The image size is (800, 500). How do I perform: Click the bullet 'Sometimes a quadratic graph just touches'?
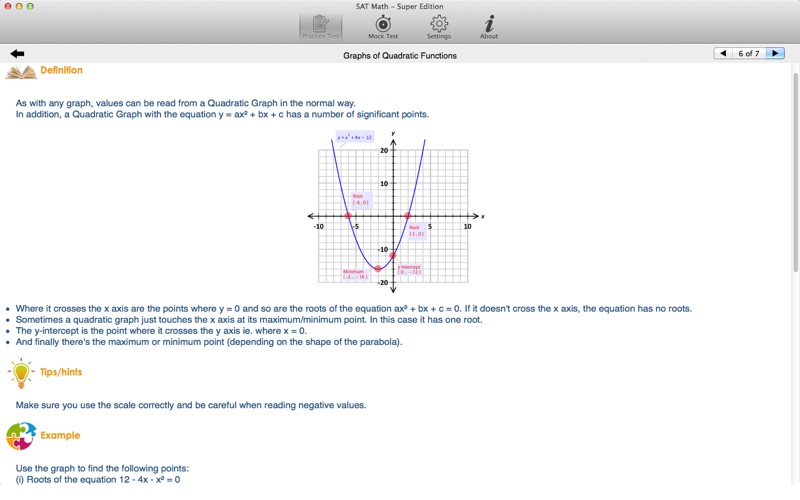pyautogui.click(x=249, y=320)
